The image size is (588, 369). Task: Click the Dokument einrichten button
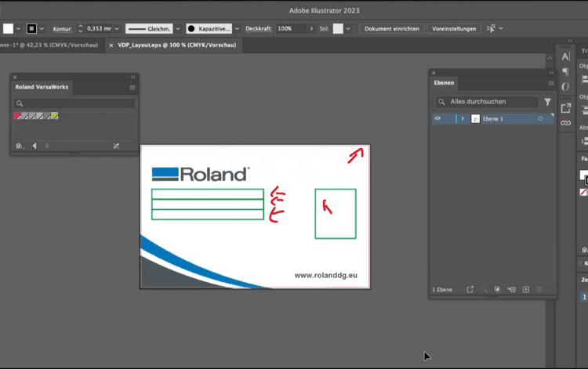click(x=392, y=28)
